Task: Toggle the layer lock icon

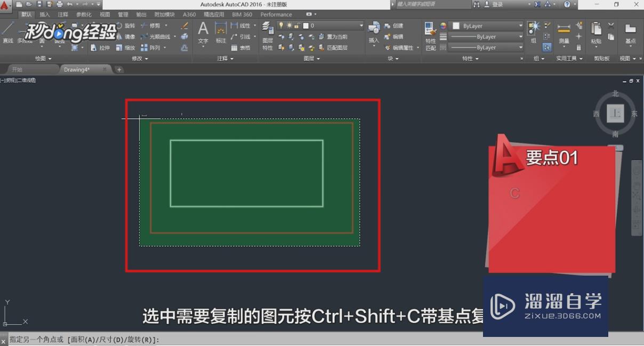Action: click(x=297, y=25)
